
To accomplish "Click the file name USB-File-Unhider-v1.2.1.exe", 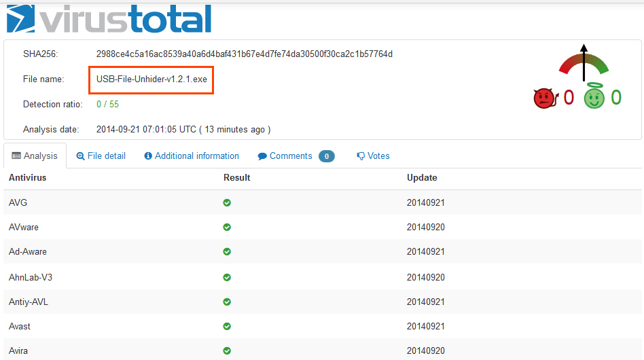I will (x=151, y=79).
